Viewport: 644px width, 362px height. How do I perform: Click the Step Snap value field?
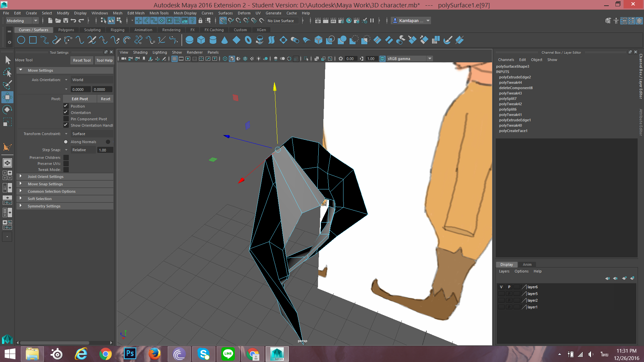[105, 150]
